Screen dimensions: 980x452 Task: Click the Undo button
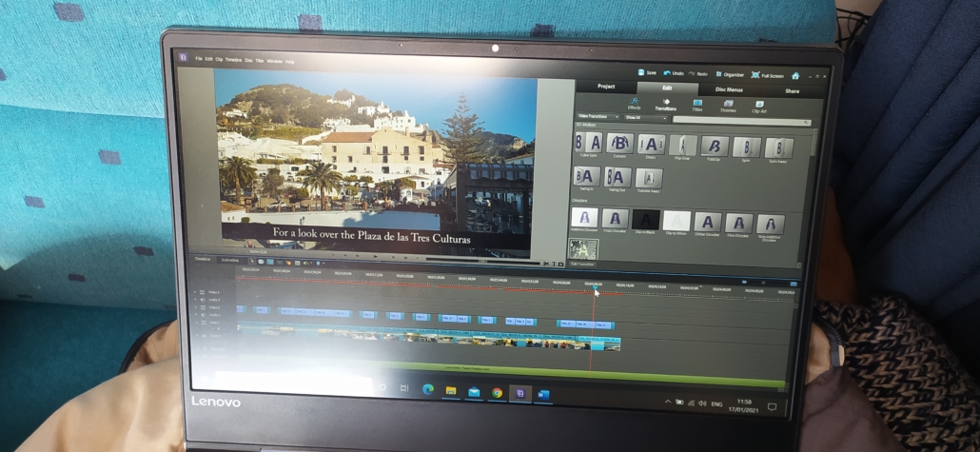[x=674, y=73]
